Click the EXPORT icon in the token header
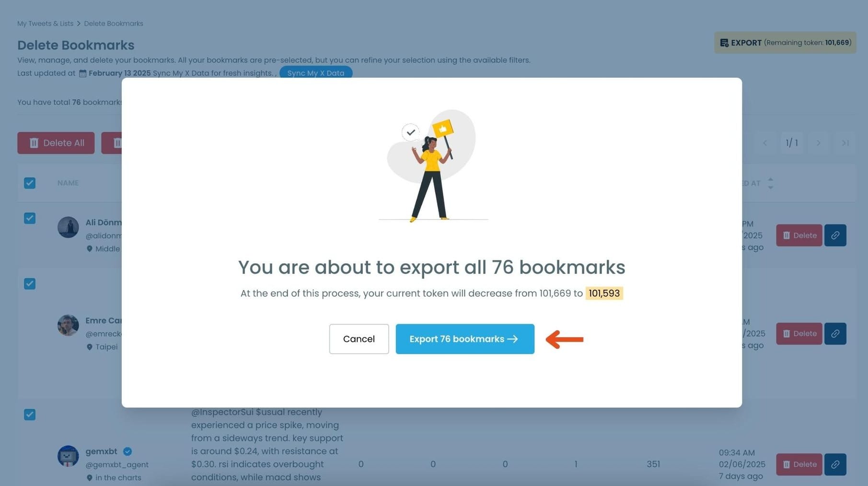This screenshot has height=486, width=868. point(724,42)
